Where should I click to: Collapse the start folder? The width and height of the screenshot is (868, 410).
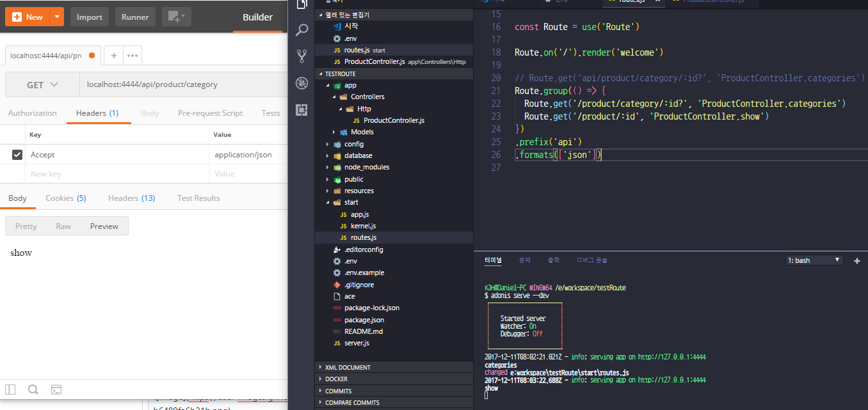pyautogui.click(x=328, y=203)
